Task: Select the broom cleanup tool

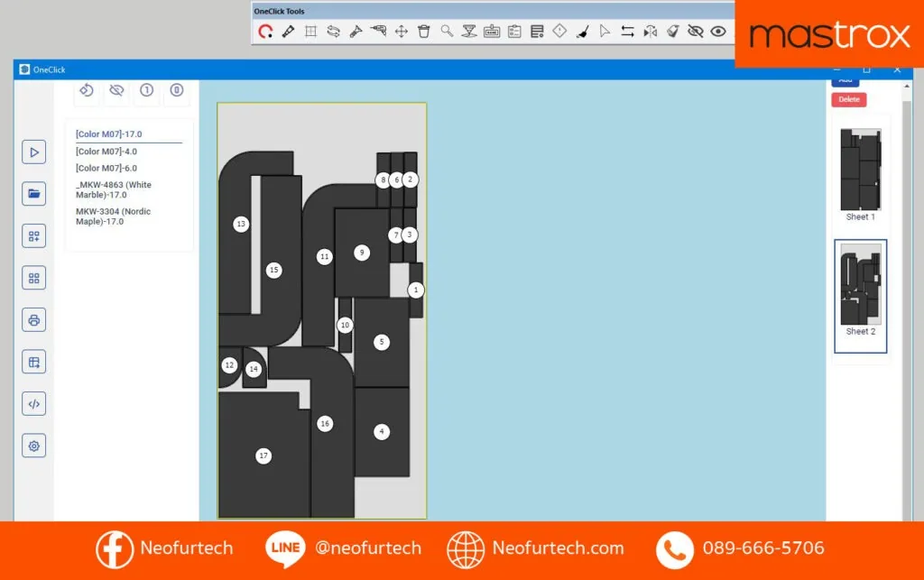Action: click(582, 32)
